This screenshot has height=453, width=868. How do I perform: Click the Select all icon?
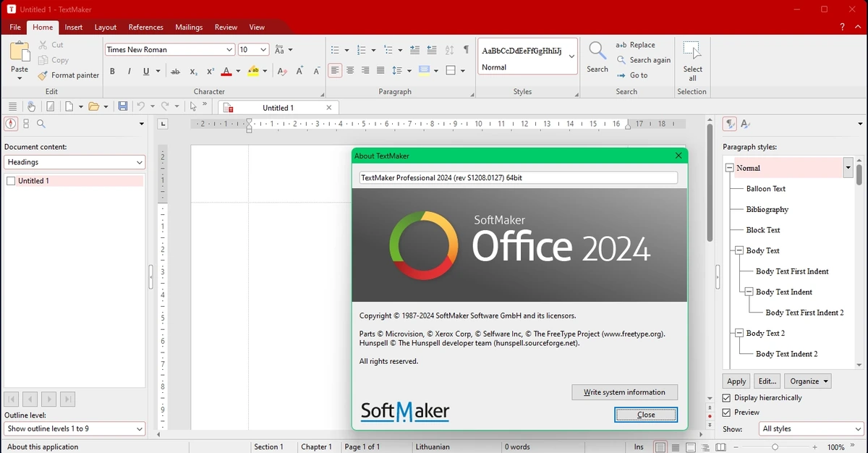coord(692,51)
